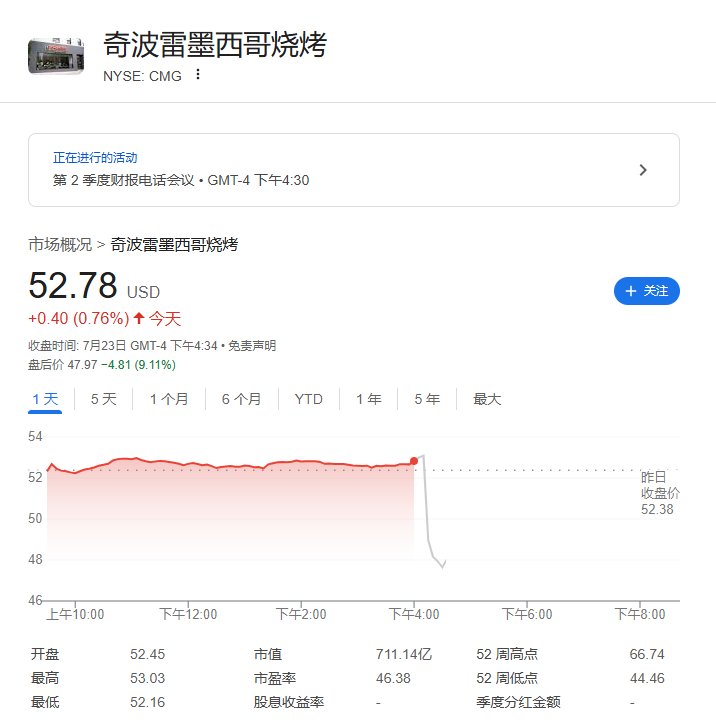Click the 52 周高点 value 66.74
The image size is (716, 724).
point(647,654)
